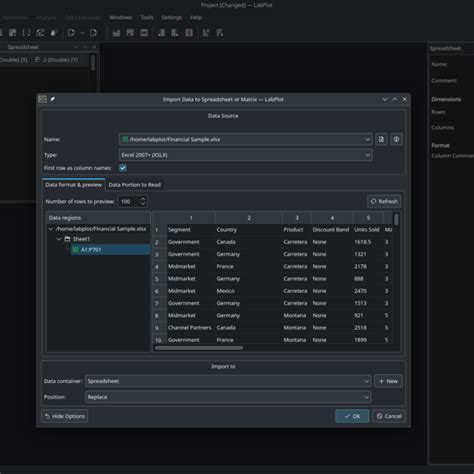This screenshot has height=474, width=474.
Task: Select preview column header 1
Action: click(191, 218)
